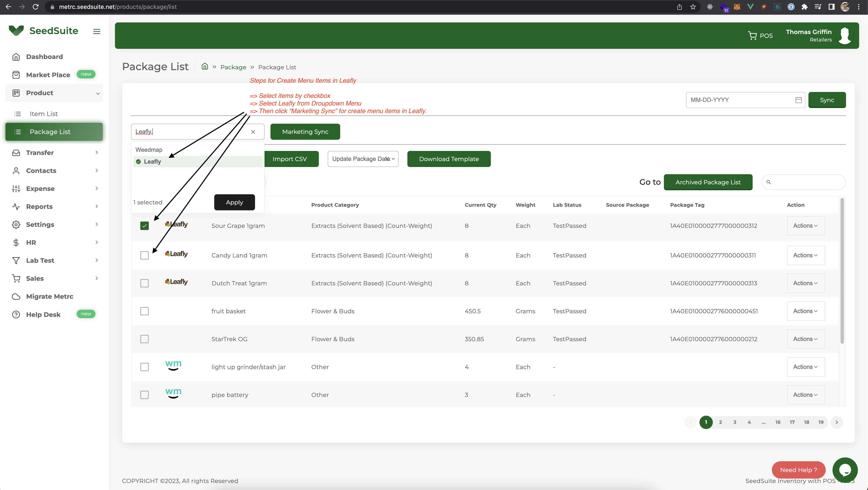Click Weedmaps logo on pipe battery row

click(173, 393)
